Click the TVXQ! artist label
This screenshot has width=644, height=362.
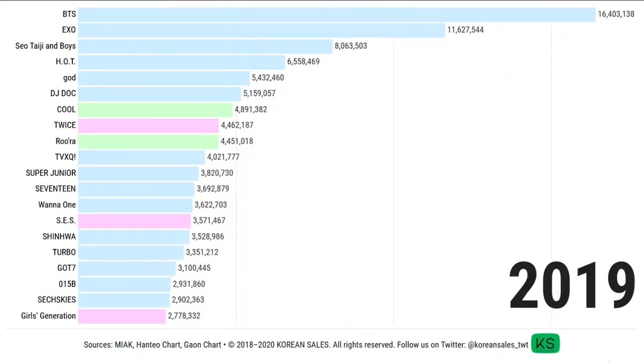click(x=65, y=156)
